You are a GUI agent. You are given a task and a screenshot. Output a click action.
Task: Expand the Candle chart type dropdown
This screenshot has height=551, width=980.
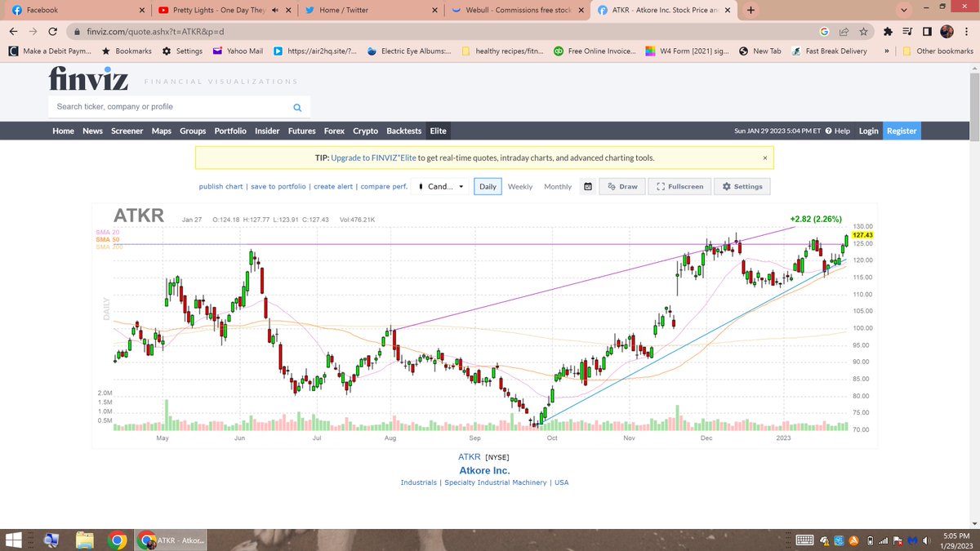(x=440, y=186)
